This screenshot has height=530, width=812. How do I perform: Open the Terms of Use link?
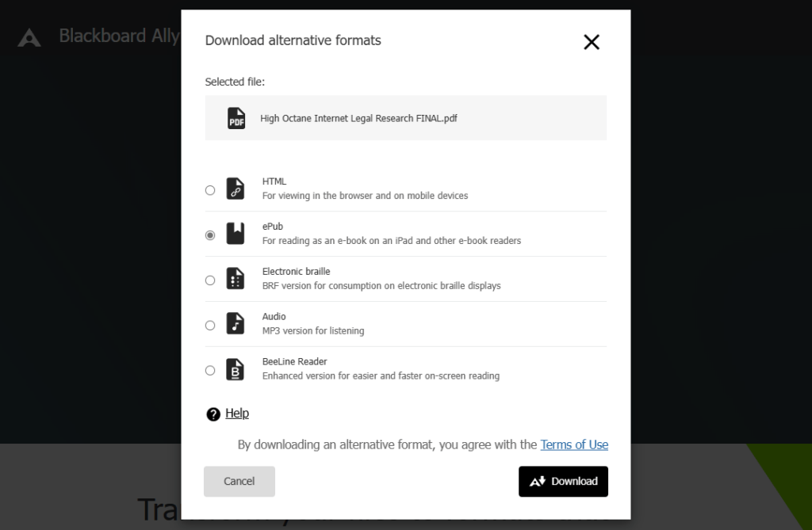(573, 444)
